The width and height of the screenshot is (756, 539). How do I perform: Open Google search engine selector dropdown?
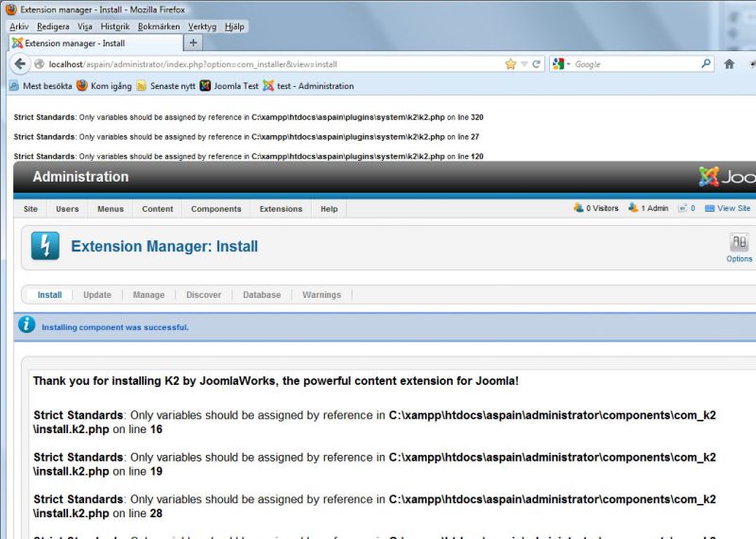click(x=561, y=63)
